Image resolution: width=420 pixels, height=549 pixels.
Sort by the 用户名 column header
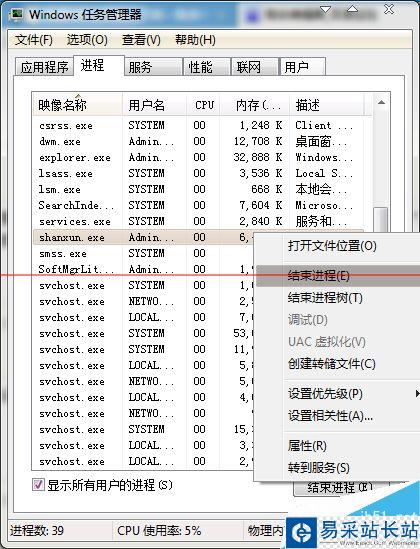[154, 105]
